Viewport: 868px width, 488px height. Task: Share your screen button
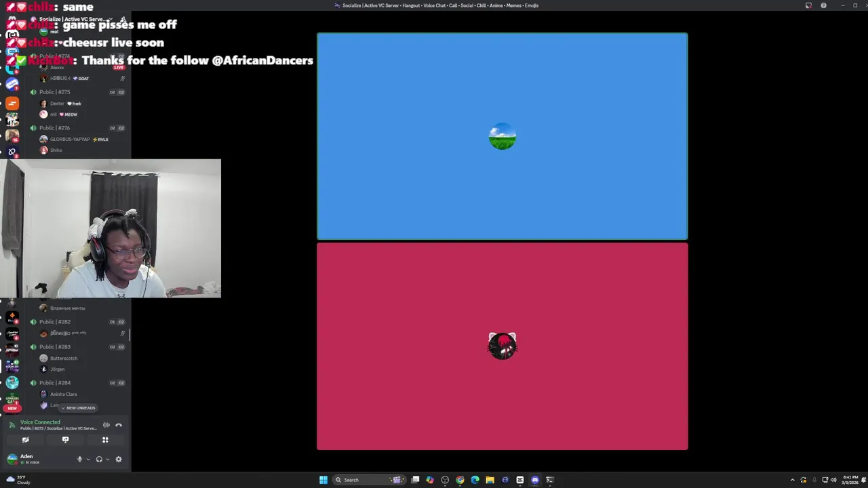(65, 440)
